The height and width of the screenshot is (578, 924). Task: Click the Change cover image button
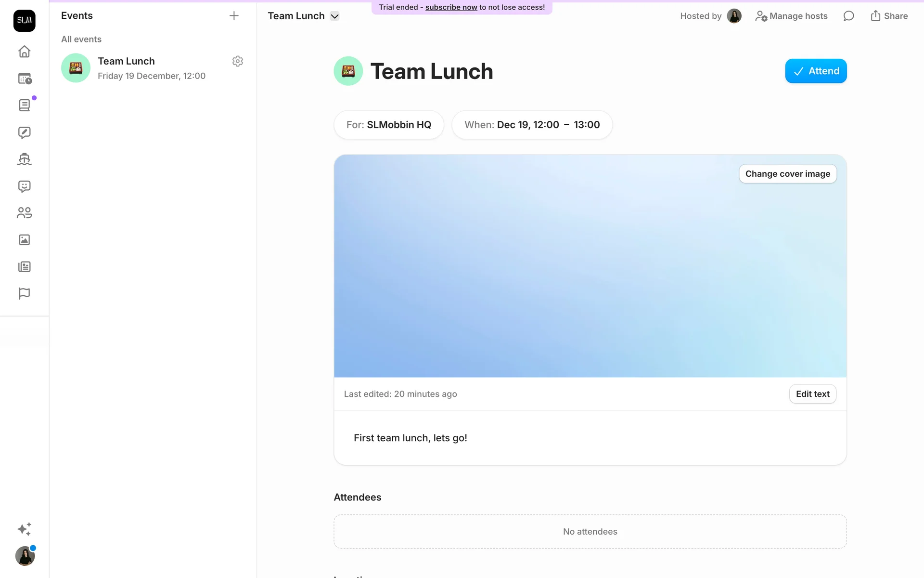tap(787, 174)
